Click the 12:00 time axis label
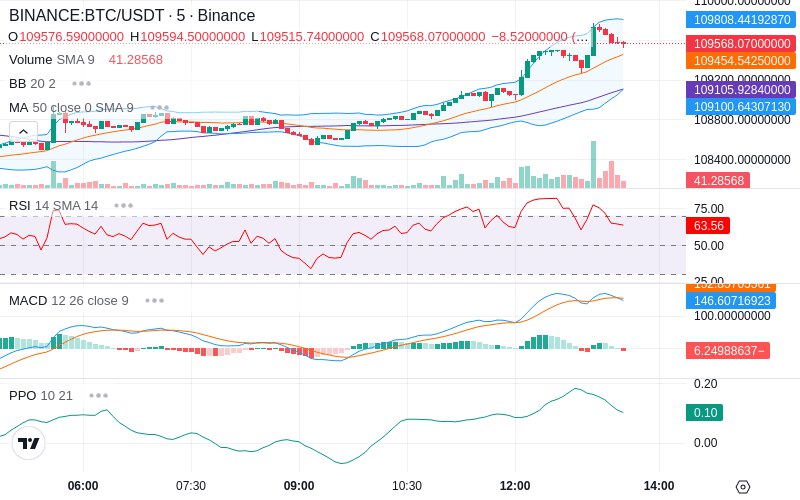800x500 pixels. point(515,486)
